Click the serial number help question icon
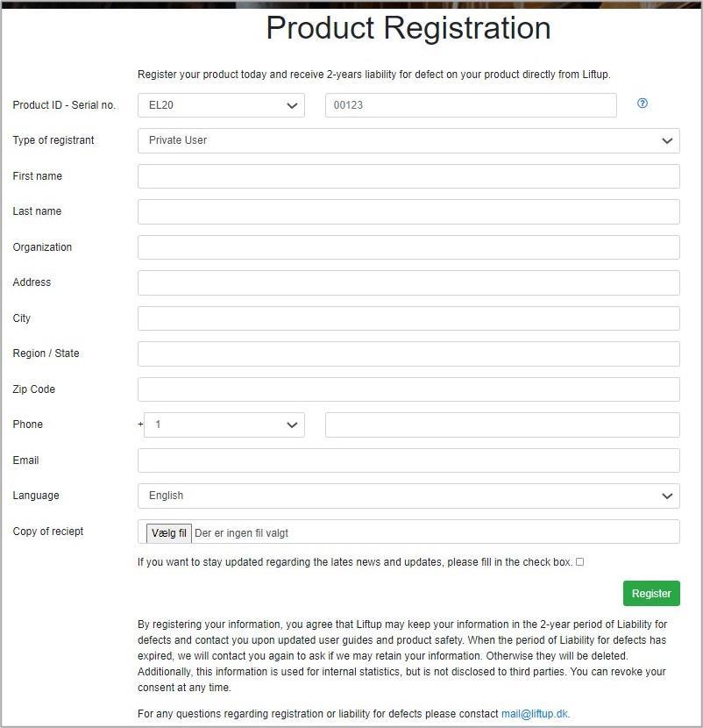The image size is (703, 728). click(643, 103)
